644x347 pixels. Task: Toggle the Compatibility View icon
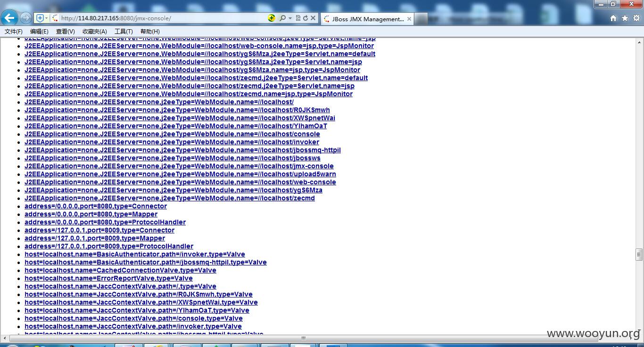pyautogui.click(x=298, y=18)
